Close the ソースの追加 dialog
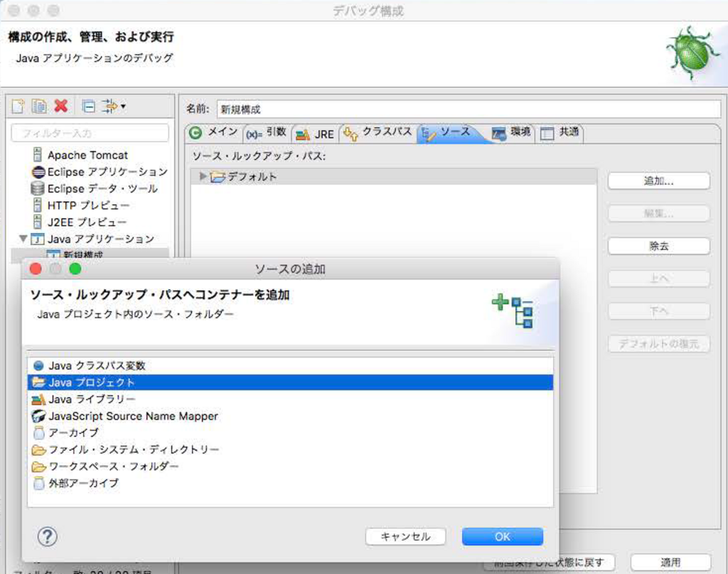Image resolution: width=728 pixels, height=574 pixels. pos(36,269)
